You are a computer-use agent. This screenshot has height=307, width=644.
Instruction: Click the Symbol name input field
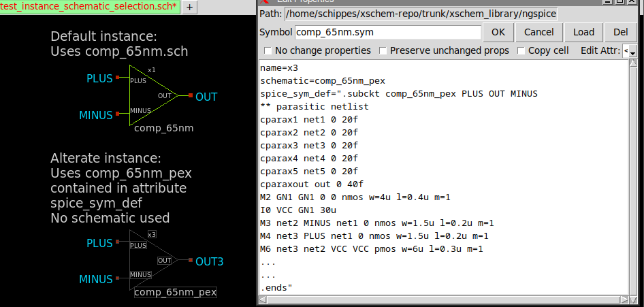point(388,32)
